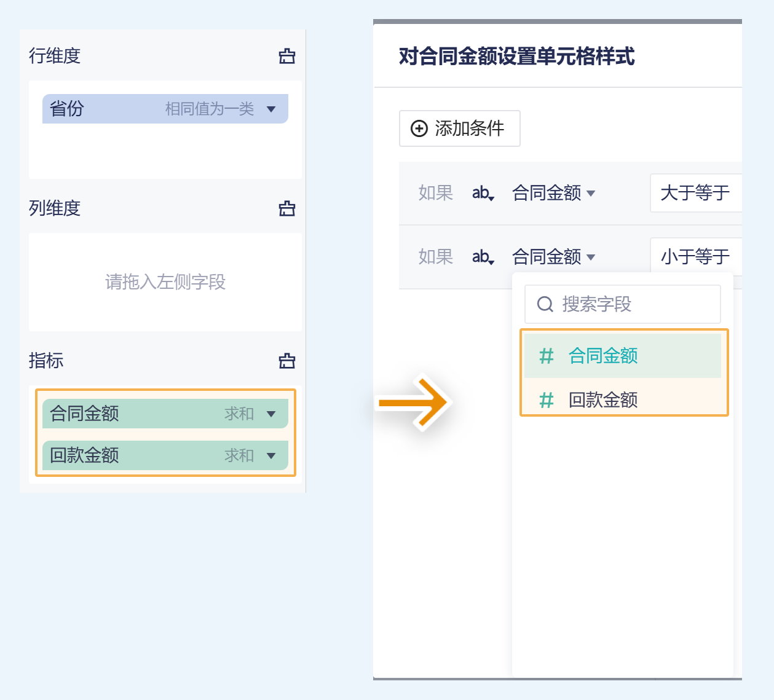Click the clear icon beside 指标
This screenshot has width=774, height=700.
click(x=287, y=361)
